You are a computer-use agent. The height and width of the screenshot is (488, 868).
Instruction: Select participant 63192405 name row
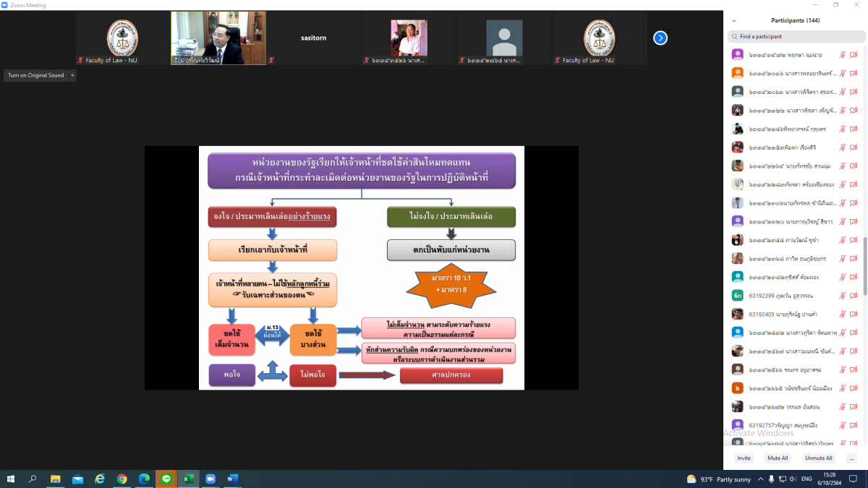pos(794,314)
